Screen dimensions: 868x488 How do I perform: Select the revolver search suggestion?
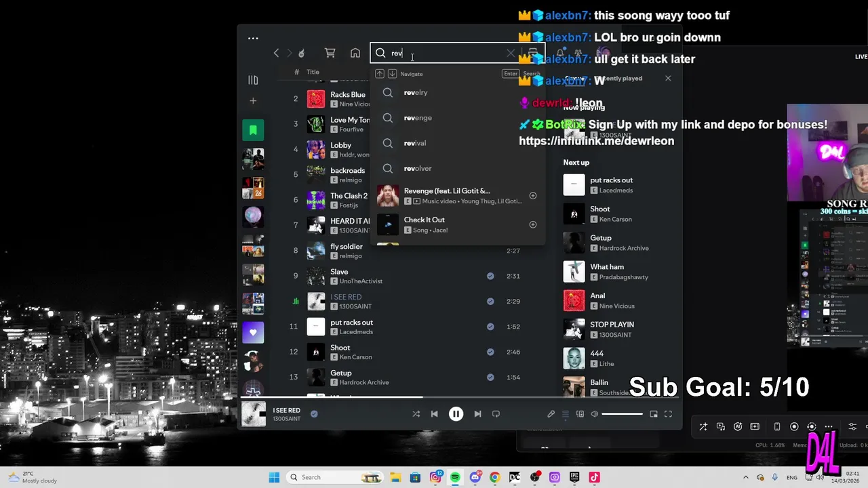coord(458,169)
